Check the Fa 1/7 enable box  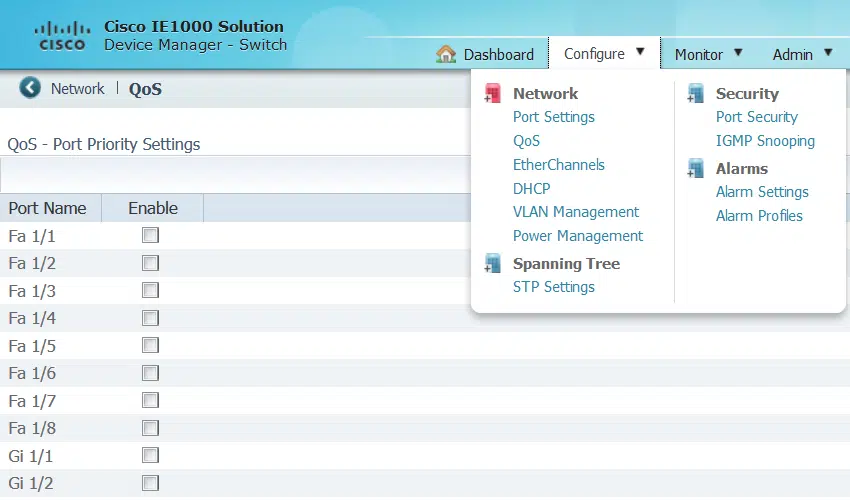pyautogui.click(x=150, y=400)
